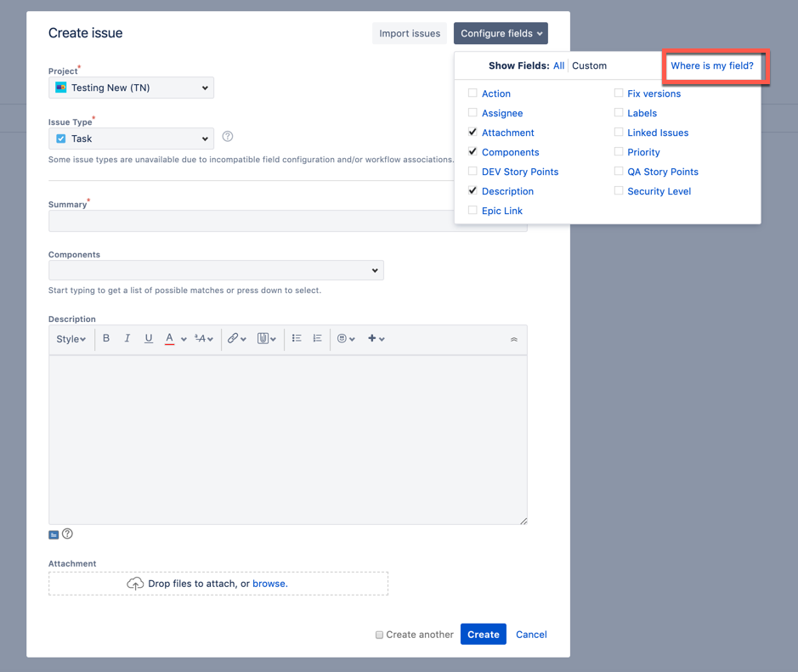Insert a bulleted list
The image size is (798, 672).
[x=297, y=338]
